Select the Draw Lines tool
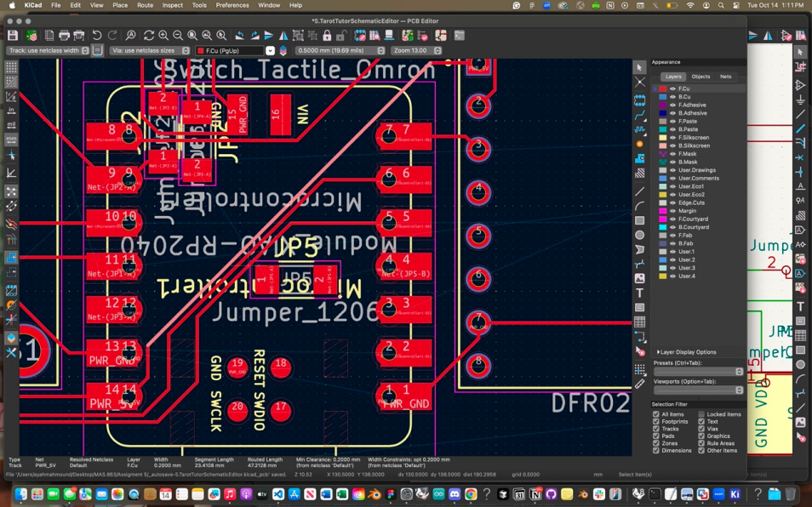 pos(640,191)
